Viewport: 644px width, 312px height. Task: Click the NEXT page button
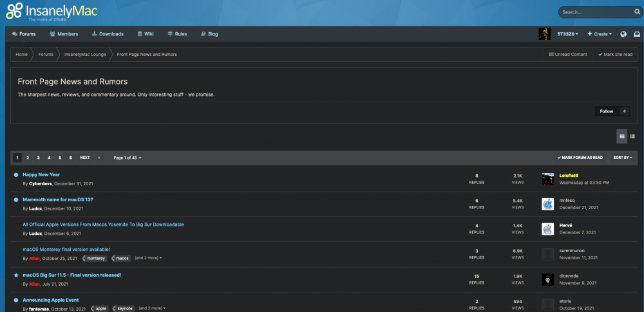click(x=85, y=158)
